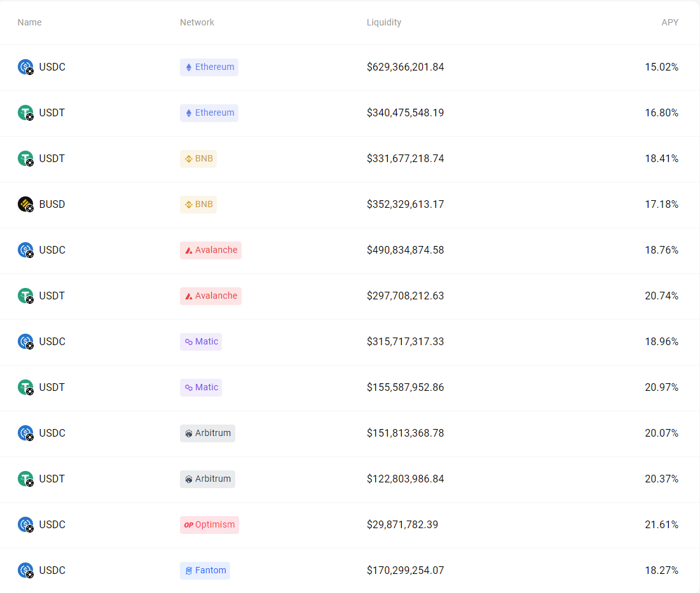Click the 18.76% APY value
Image resolution: width=700 pixels, height=593 pixels.
(x=662, y=250)
